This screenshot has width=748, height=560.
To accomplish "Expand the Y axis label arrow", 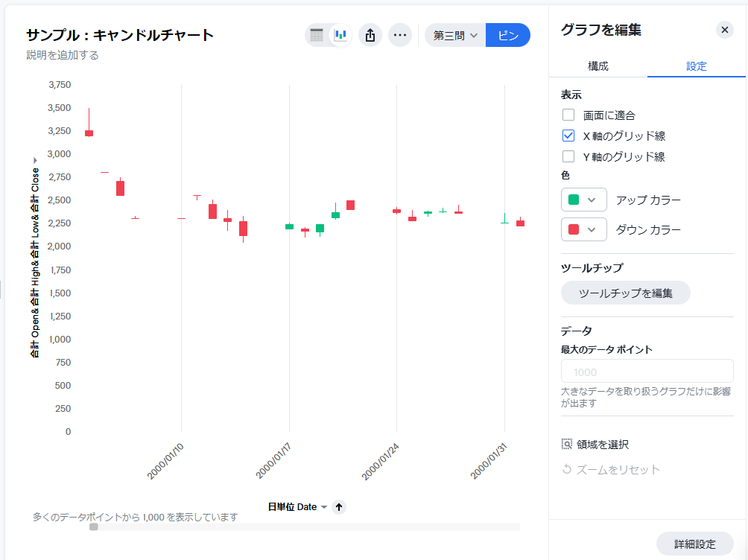I will [34, 161].
